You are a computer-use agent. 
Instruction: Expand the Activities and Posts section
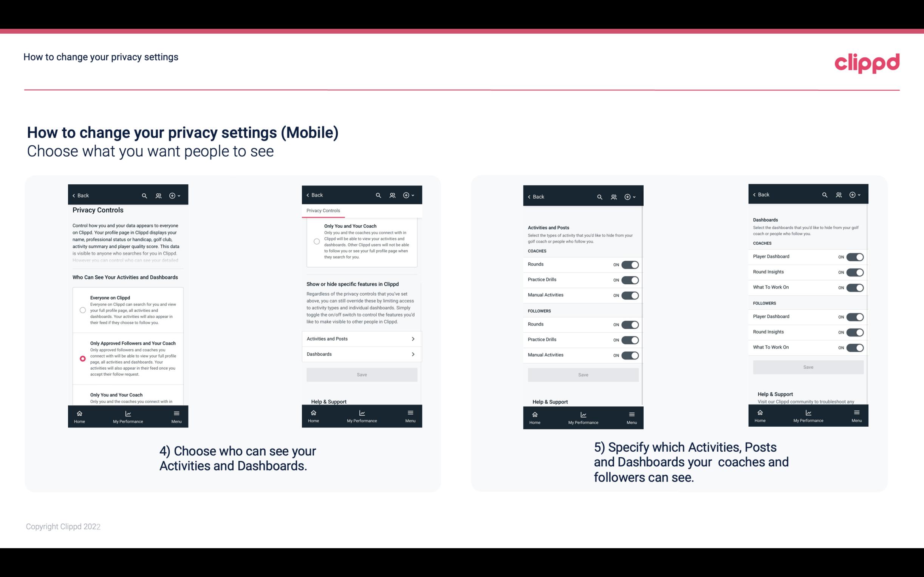pyautogui.click(x=361, y=338)
